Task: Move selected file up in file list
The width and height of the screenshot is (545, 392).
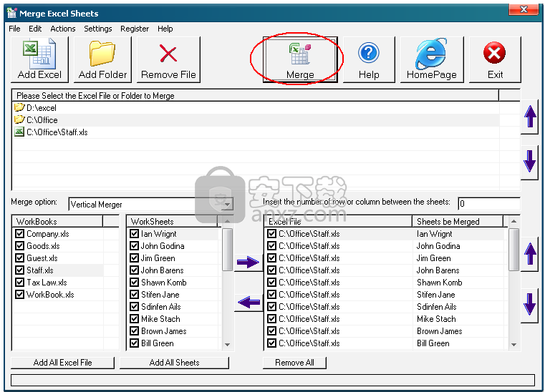Action: click(530, 116)
